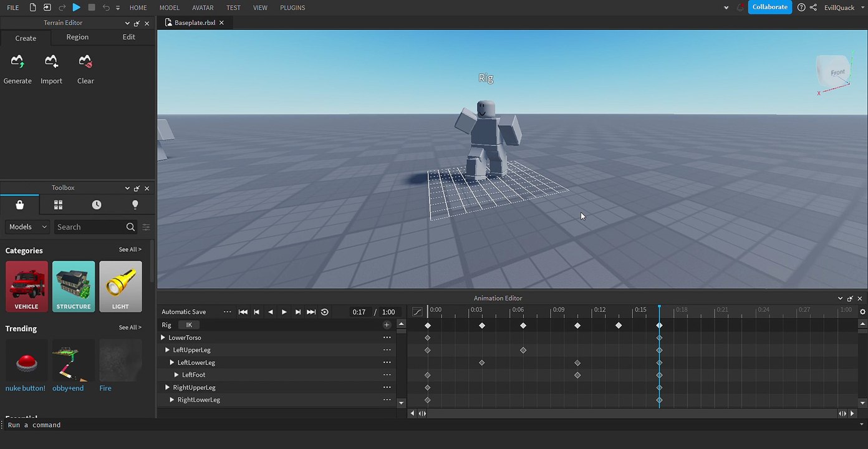The width and height of the screenshot is (868, 449).
Task: Click the nuke button! asset link
Action: (x=26, y=388)
